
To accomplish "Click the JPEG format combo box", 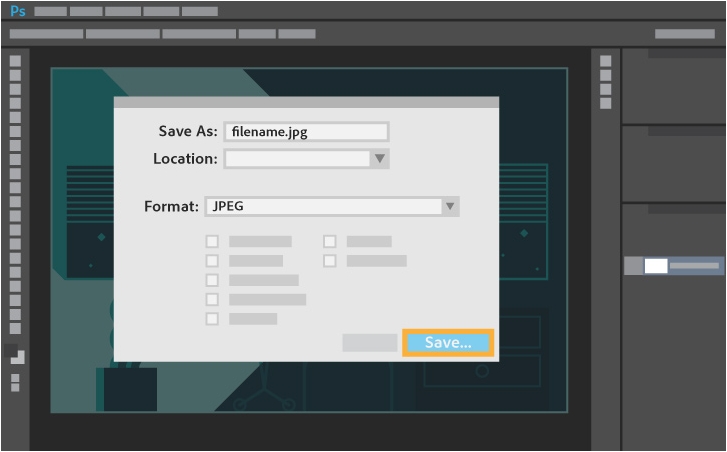I will 332,206.
